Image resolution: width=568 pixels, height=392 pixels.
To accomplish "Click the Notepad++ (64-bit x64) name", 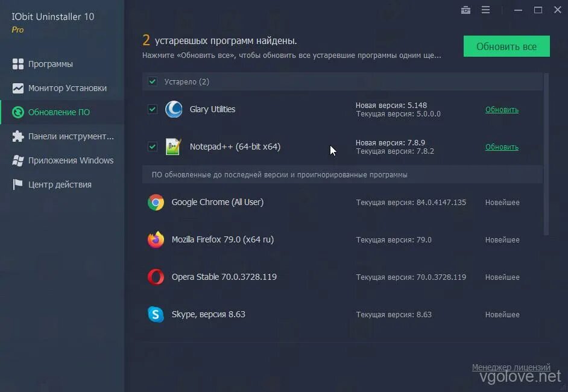I will 235,147.
